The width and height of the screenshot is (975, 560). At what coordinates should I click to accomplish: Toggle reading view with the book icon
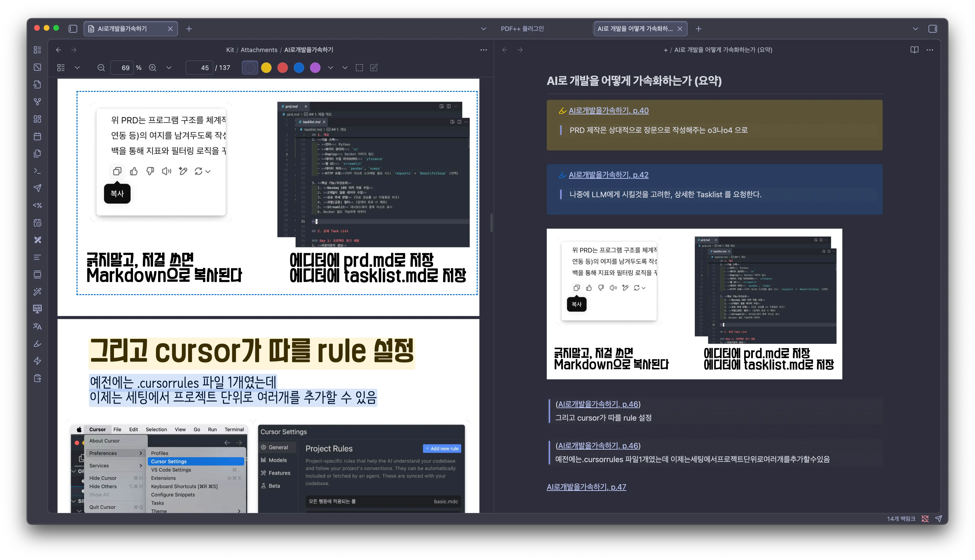pos(914,50)
